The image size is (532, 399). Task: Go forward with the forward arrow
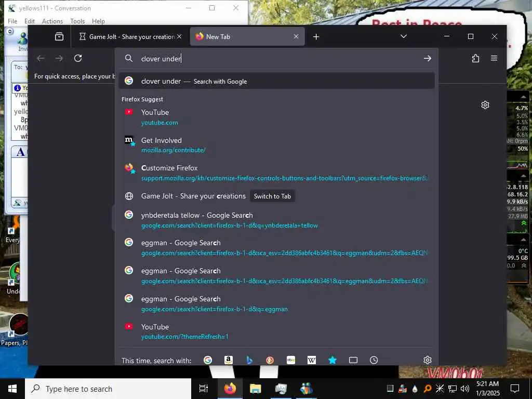point(59,58)
